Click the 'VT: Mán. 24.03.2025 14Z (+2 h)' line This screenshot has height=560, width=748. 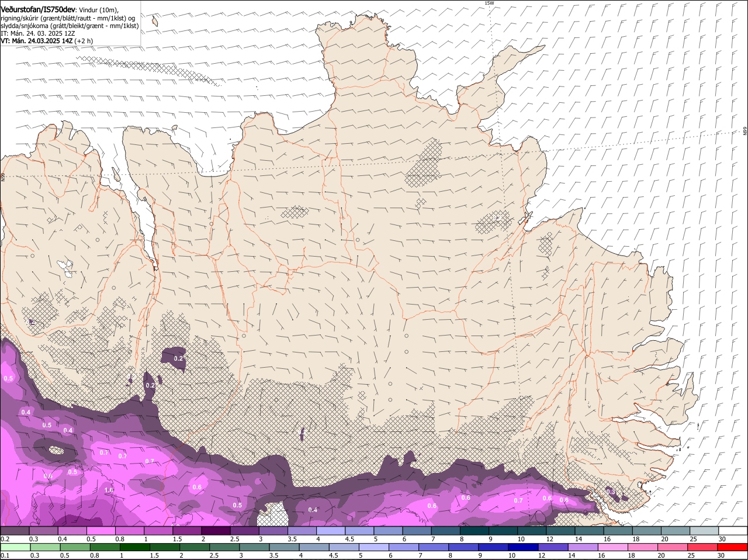click(x=47, y=41)
